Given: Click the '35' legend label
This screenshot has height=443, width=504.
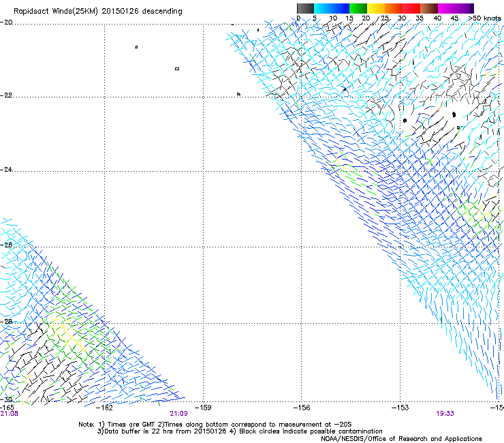Looking at the screenshot, I should click(x=420, y=18).
